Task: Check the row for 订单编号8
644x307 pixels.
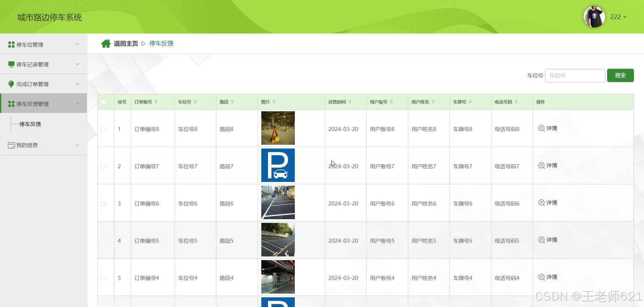Action: [x=103, y=129]
